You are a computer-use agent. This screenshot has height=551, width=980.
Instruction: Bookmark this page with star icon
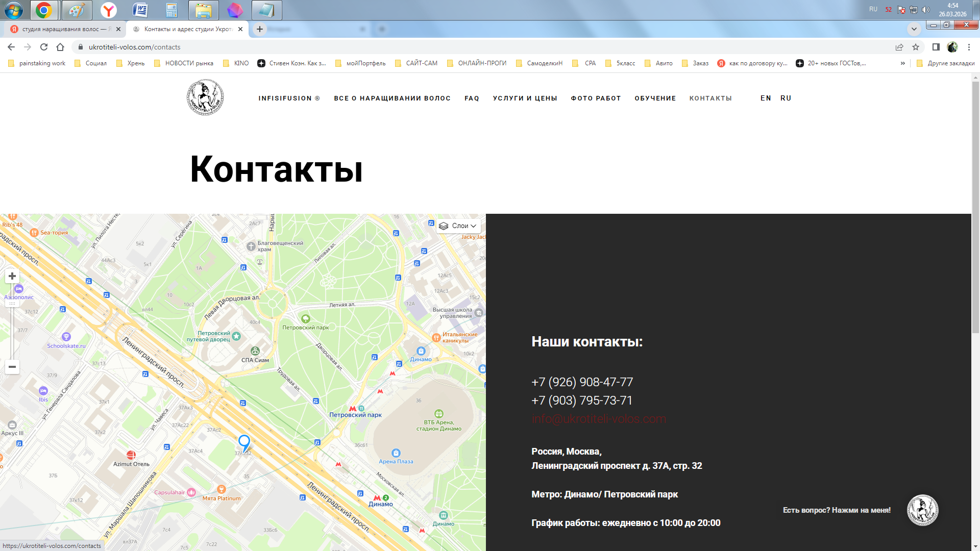[x=916, y=47]
